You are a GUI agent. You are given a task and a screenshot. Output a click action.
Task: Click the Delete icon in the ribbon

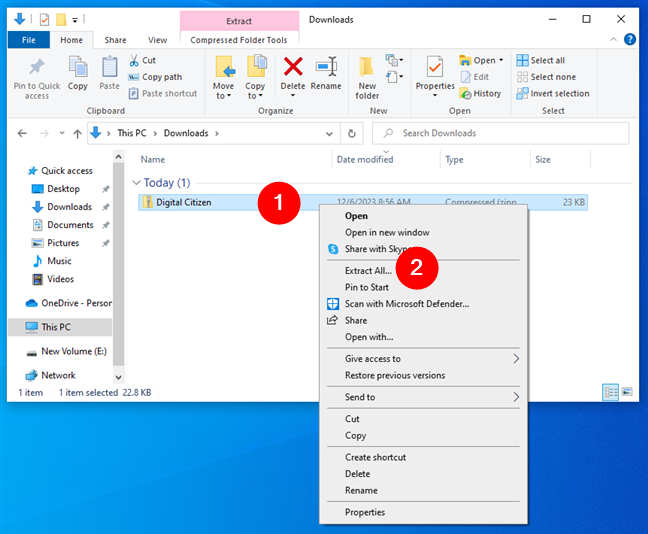click(293, 68)
